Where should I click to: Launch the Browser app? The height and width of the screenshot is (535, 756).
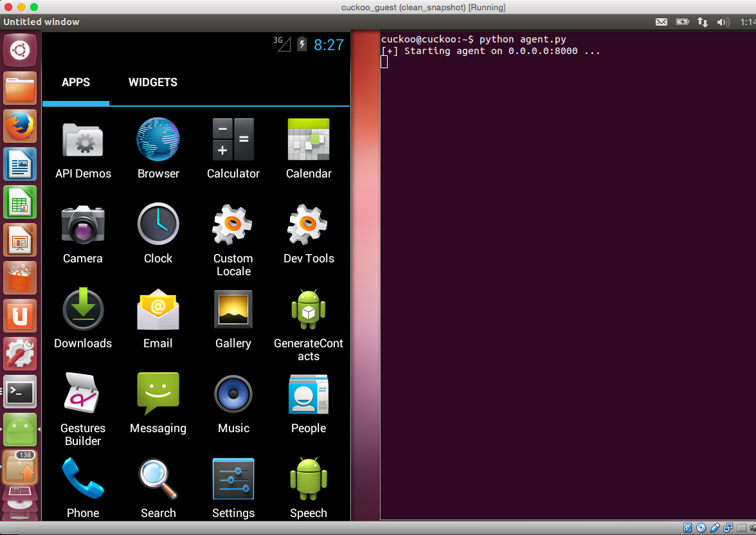point(158,149)
